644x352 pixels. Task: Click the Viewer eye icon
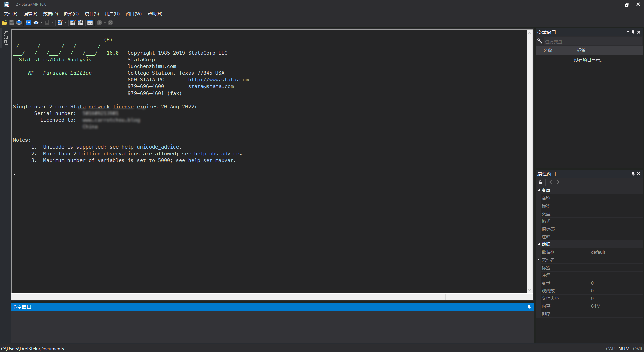pyautogui.click(x=36, y=23)
